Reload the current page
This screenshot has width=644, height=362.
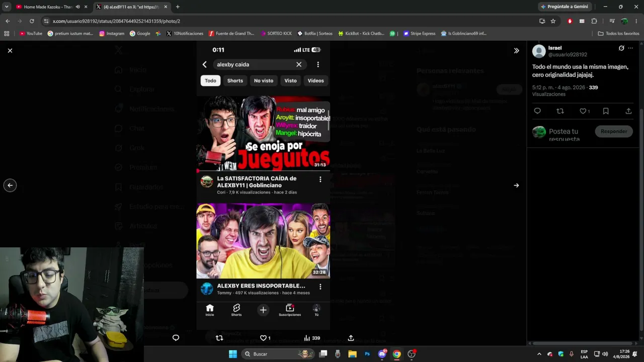tap(32, 21)
